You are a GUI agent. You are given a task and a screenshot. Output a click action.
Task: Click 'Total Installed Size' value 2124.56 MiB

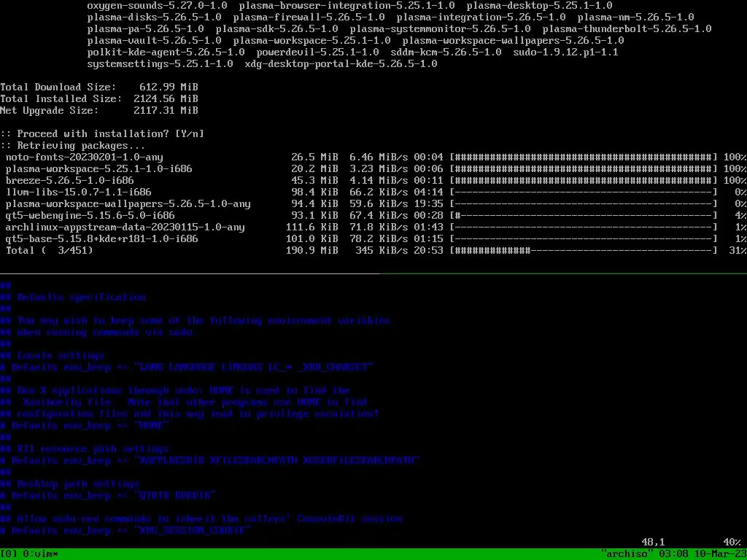pyautogui.click(x=166, y=98)
